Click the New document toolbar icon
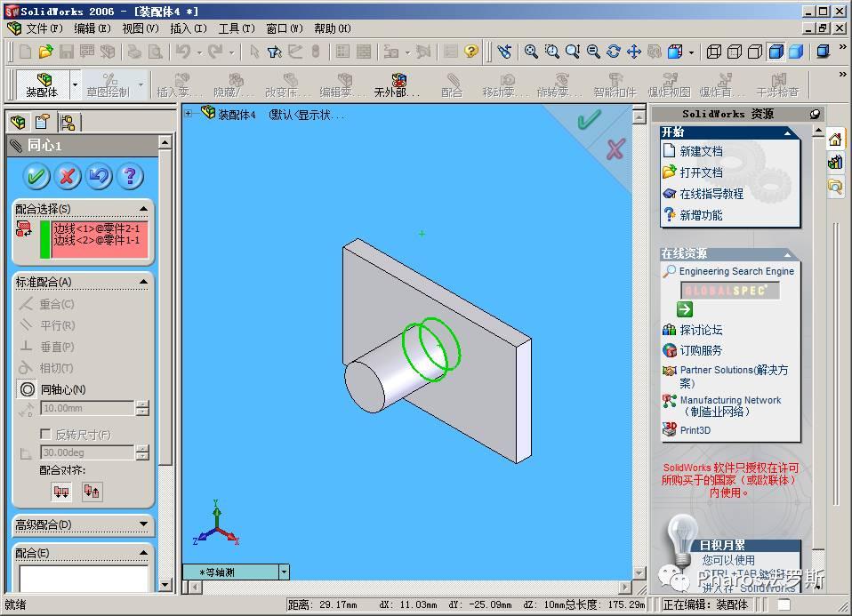852x616 pixels. click(x=25, y=52)
